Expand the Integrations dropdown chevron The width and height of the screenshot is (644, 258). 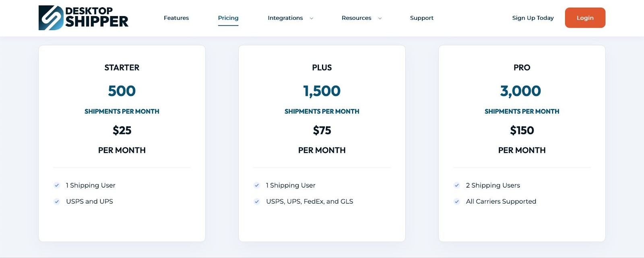tap(311, 19)
